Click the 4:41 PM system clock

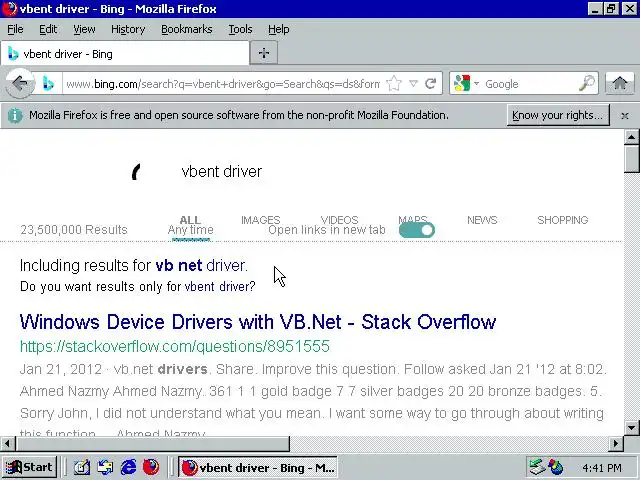click(x=602, y=468)
